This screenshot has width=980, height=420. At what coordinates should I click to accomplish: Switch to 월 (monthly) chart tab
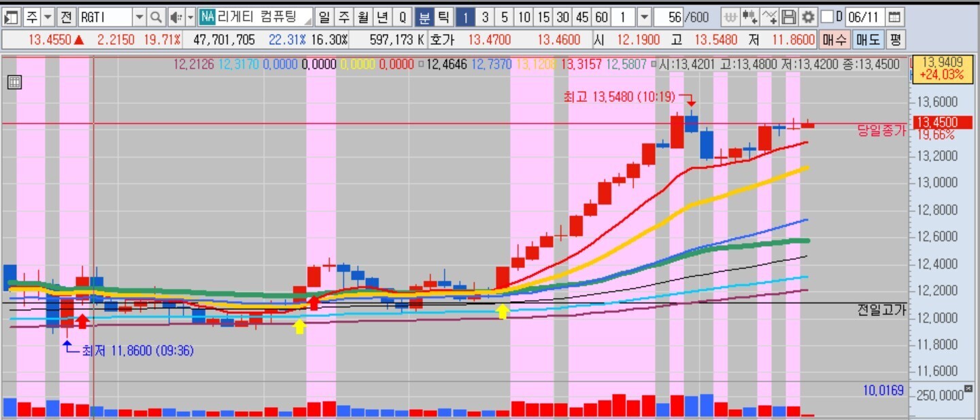click(364, 16)
